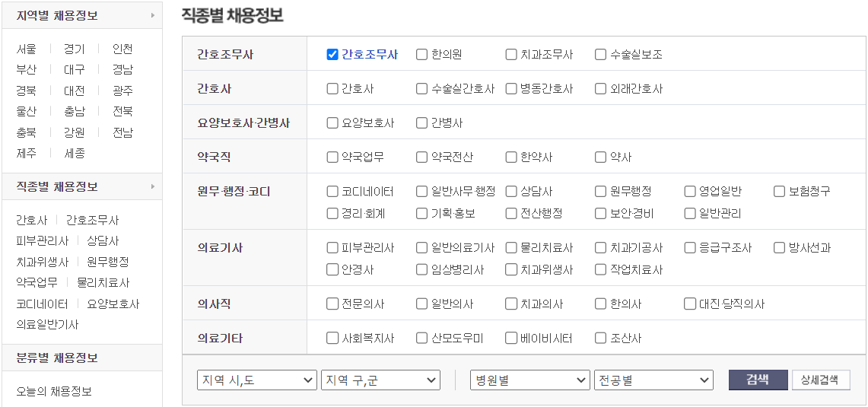This screenshot has height=407, width=868.
Task: Check the 전문의사 checkbox
Action: click(332, 304)
